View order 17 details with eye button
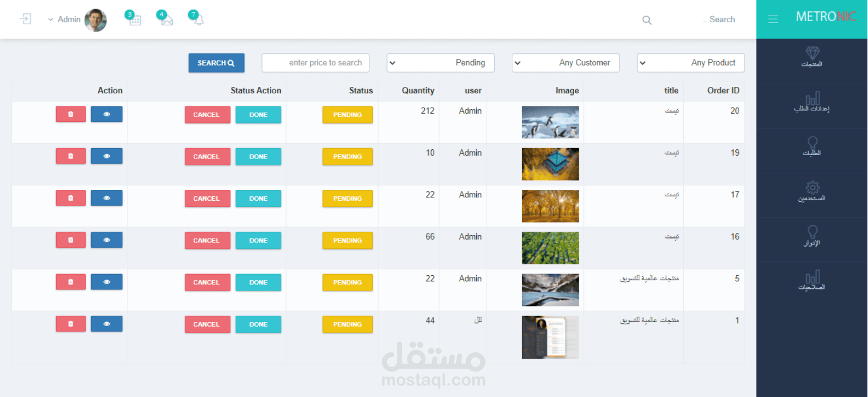Viewport: 868px width, 397px height. pyautogui.click(x=106, y=198)
